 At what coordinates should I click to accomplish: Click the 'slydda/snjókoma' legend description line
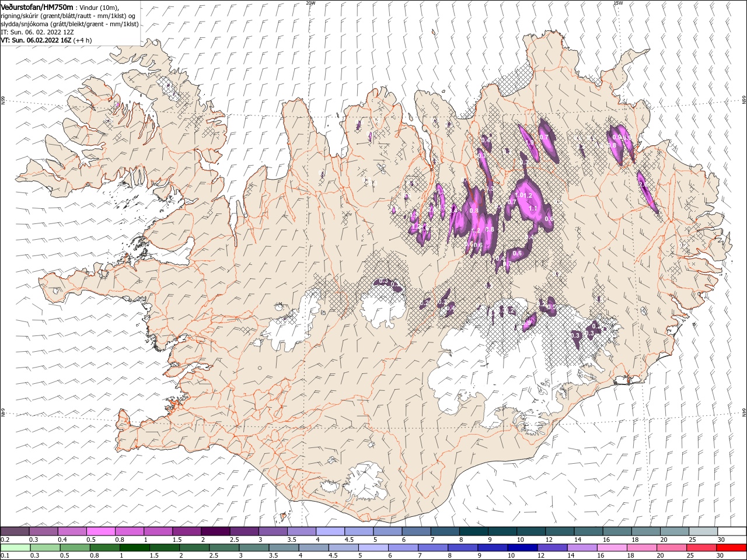(x=68, y=24)
